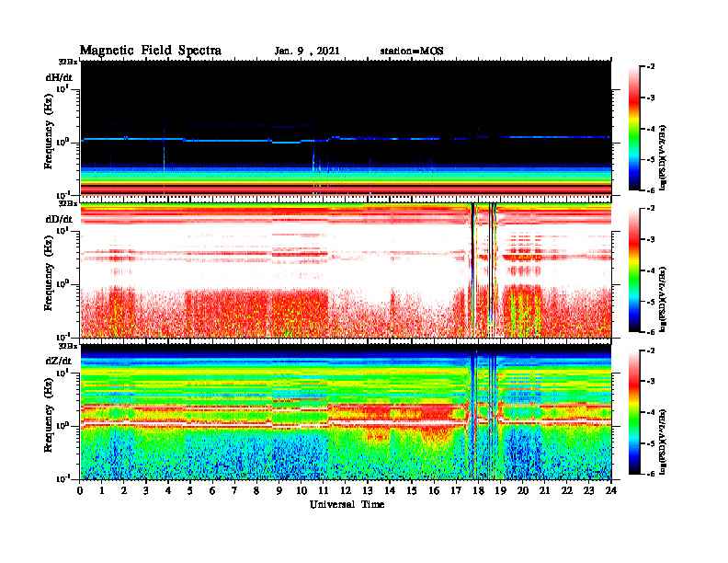Click hour '3' on time axis

[x=146, y=490]
